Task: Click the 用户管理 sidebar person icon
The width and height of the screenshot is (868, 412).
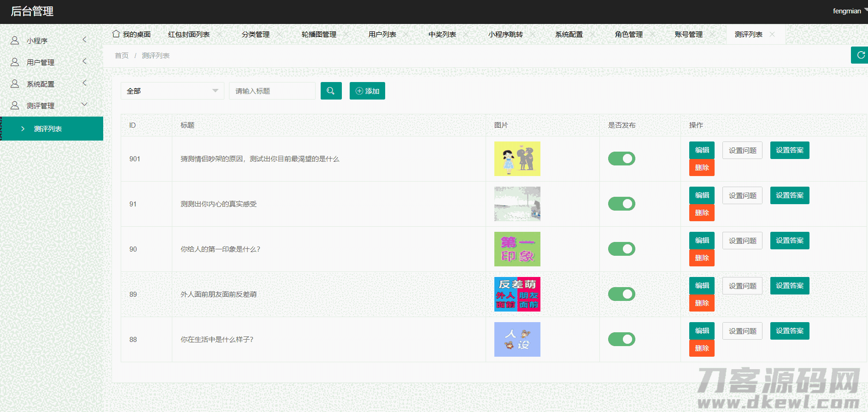Action: [15, 62]
